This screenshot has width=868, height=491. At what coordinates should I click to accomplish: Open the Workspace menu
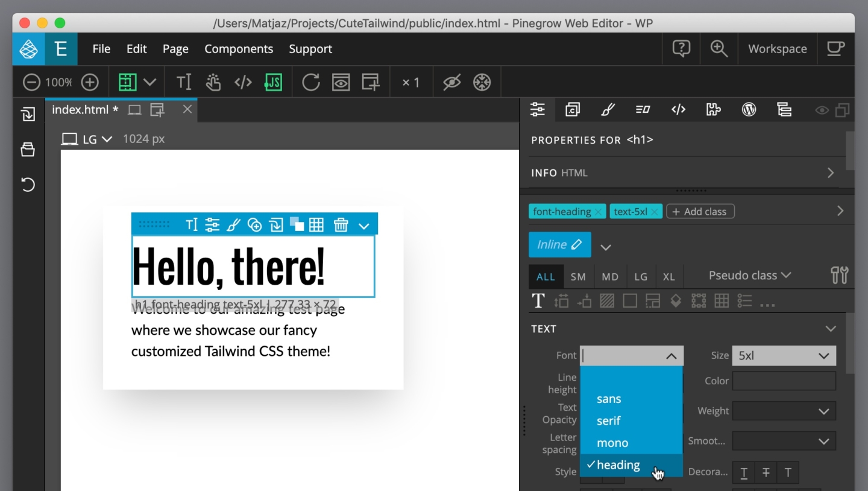pos(778,49)
